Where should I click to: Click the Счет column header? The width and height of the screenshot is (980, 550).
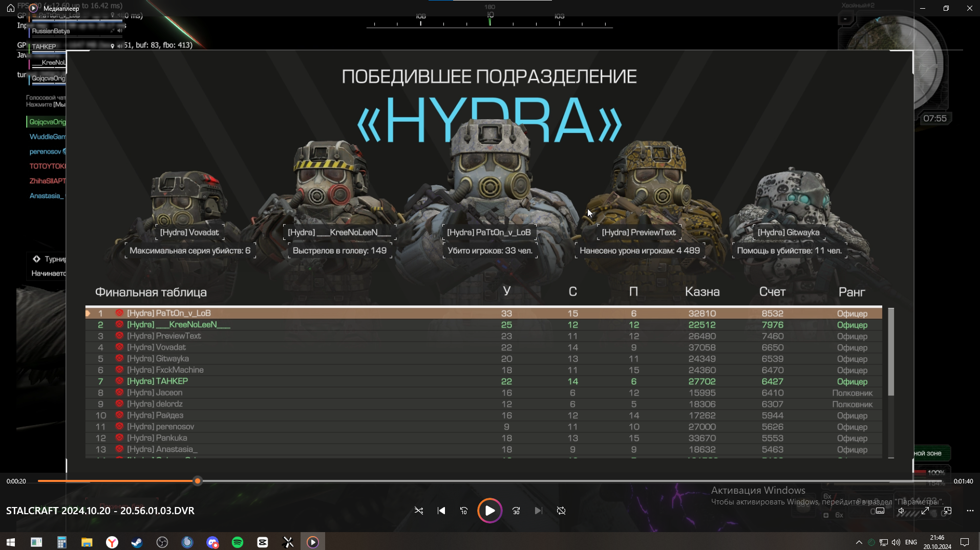(x=772, y=292)
